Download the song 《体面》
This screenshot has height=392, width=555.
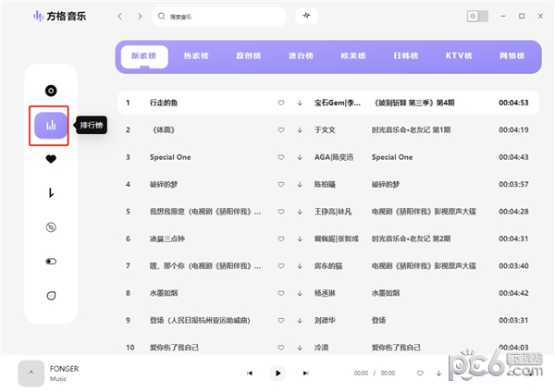[x=300, y=130]
